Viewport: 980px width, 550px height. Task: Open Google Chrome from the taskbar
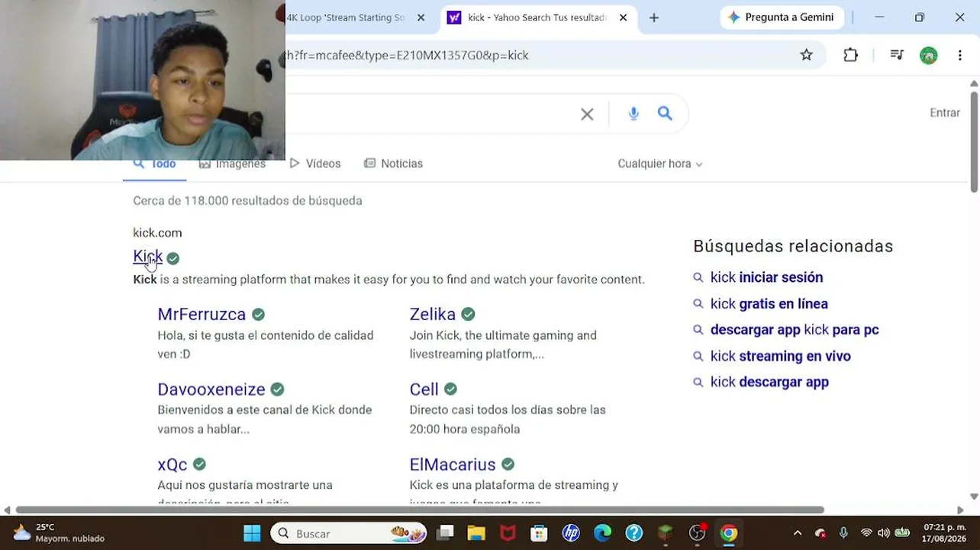[728, 533]
